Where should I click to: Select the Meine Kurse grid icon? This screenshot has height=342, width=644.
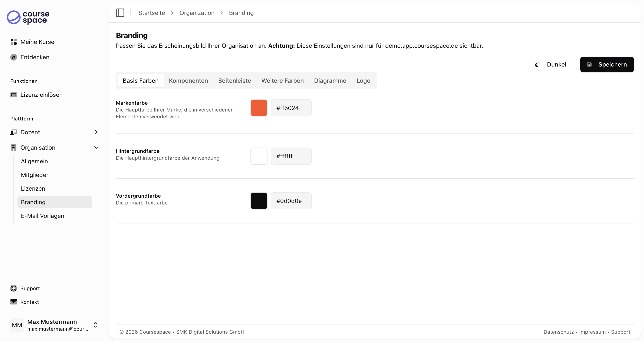pyautogui.click(x=13, y=42)
